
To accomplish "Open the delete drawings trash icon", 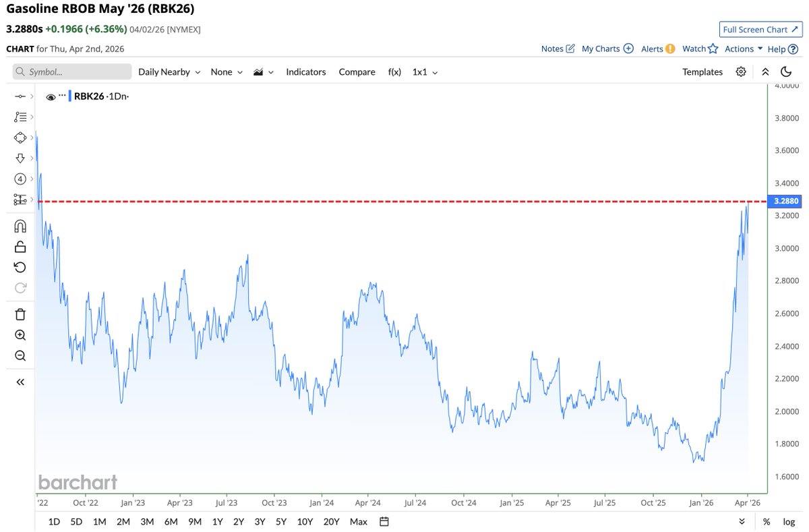I will 20,314.
